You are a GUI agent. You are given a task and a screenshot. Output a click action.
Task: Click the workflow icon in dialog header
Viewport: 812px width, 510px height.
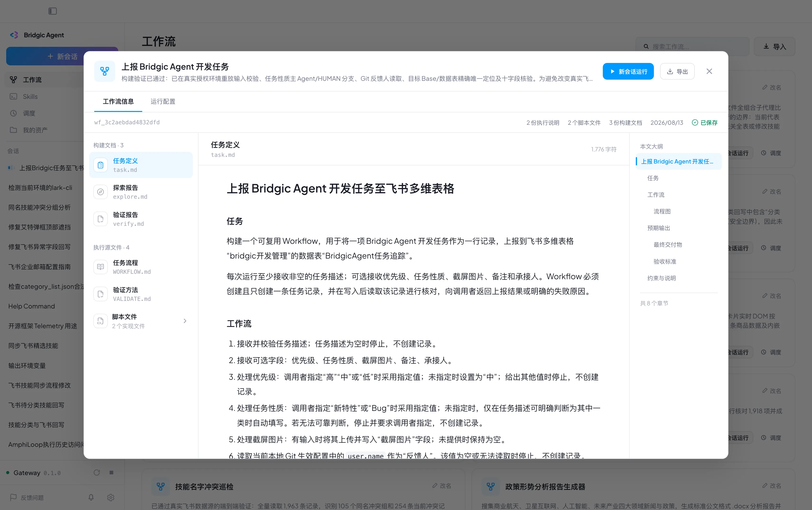coord(105,71)
